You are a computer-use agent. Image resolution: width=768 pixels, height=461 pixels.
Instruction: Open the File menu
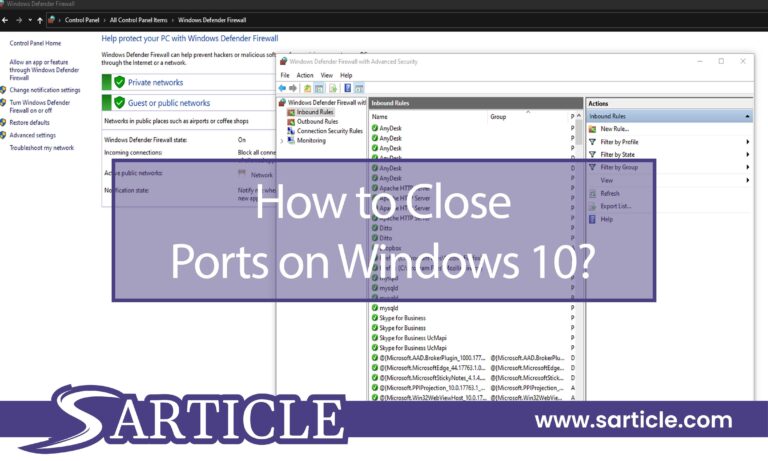point(285,75)
